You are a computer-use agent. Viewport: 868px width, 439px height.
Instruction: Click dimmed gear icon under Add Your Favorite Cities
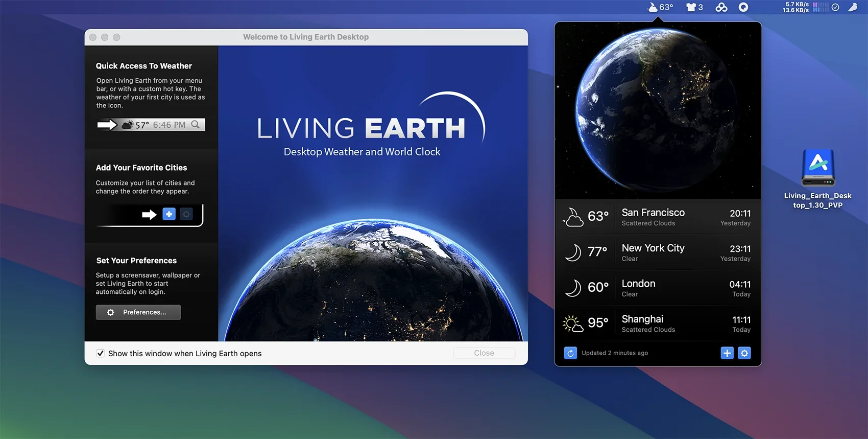coord(187,214)
